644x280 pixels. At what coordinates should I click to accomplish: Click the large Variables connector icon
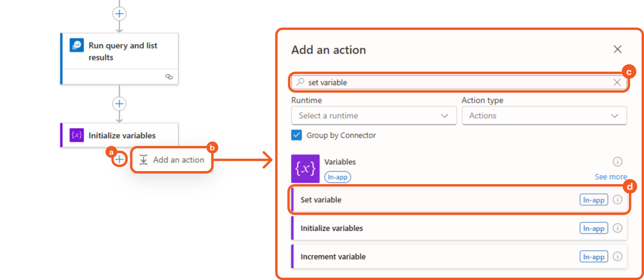(x=305, y=168)
